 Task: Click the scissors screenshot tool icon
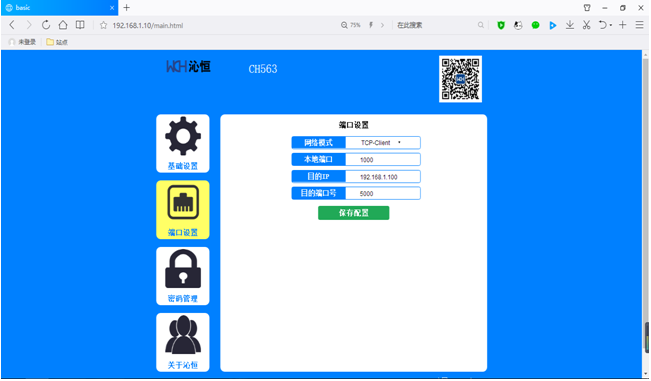pyautogui.click(x=586, y=25)
